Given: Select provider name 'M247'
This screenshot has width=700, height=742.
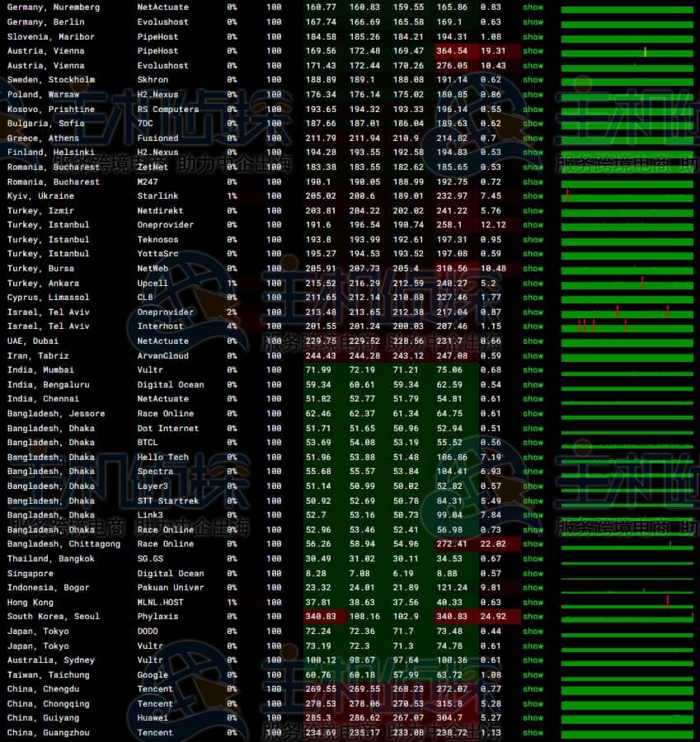Looking at the screenshot, I should [148, 181].
